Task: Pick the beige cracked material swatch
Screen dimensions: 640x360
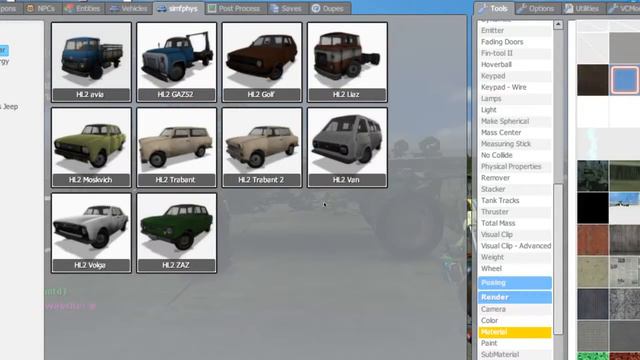Action: (x=593, y=272)
